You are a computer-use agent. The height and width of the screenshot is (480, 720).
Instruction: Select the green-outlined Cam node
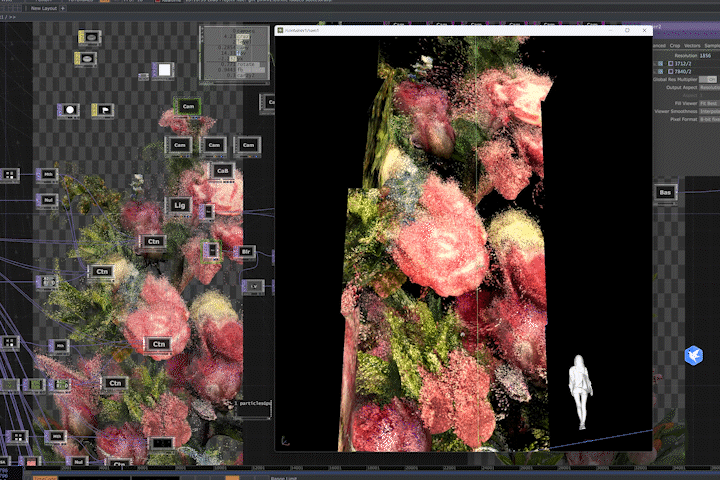click(x=188, y=107)
